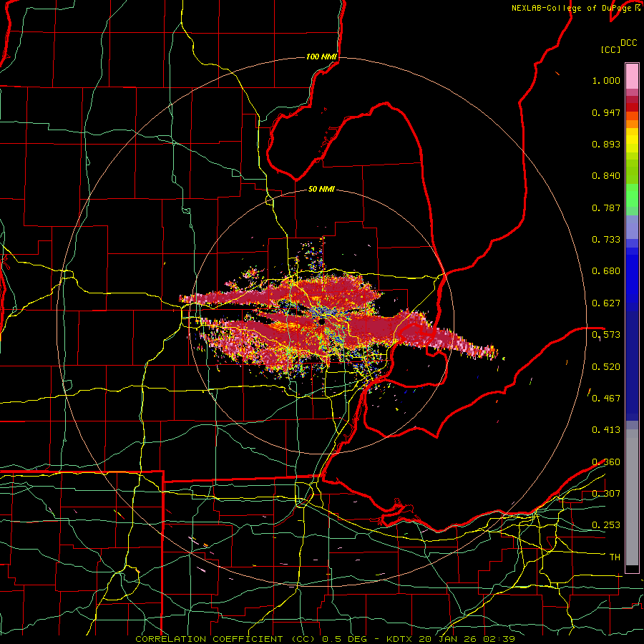Click the 50 NMI range ring label
Screen dimensions: 644x644
321,190
